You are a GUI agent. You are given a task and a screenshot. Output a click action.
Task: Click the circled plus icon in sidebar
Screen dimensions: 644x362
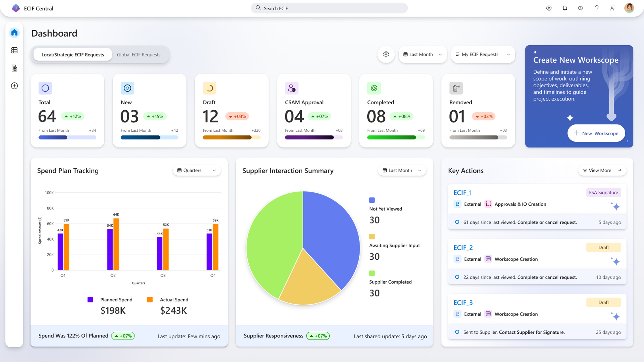pos(14,86)
